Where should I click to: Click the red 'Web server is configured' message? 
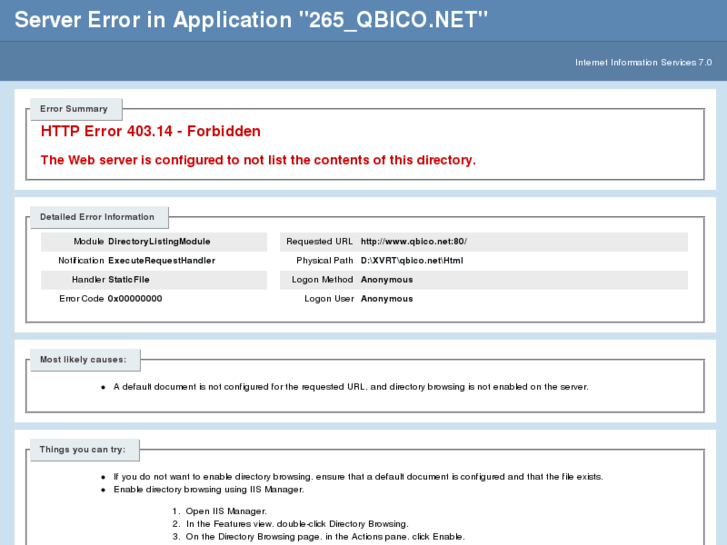(258, 160)
